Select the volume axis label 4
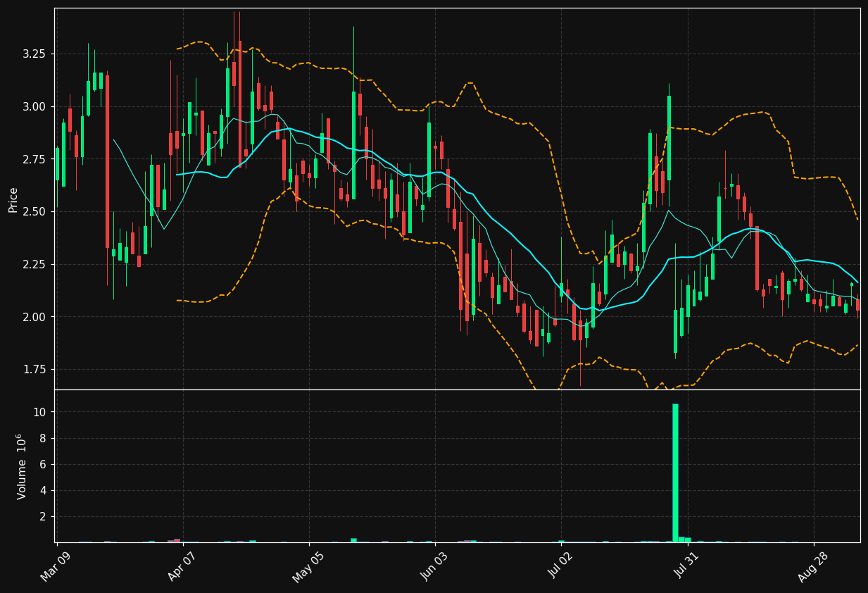The image size is (868, 593). [x=44, y=490]
